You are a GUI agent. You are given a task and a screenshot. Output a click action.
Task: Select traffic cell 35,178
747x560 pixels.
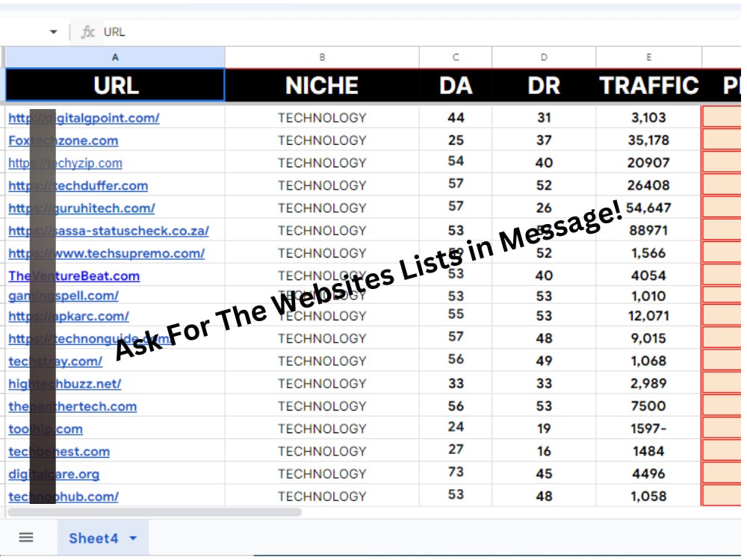tap(648, 140)
